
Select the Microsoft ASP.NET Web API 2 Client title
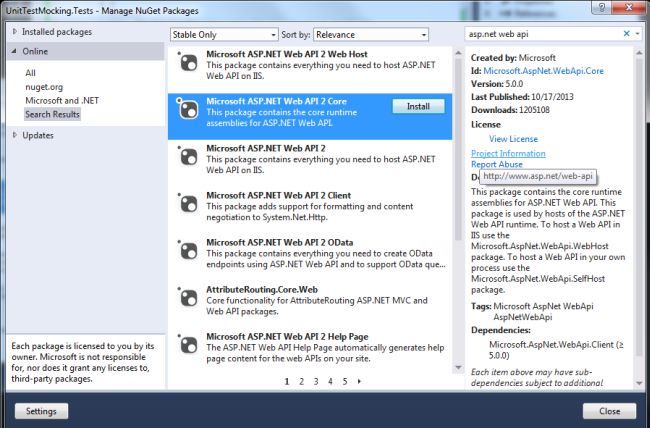[x=279, y=195]
